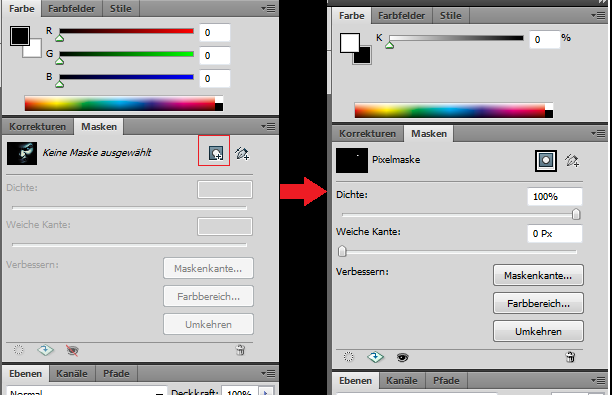Click enabled Maskenkante... button
The width and height of the screenshot is (612, 395).
(x=538, y=276)
